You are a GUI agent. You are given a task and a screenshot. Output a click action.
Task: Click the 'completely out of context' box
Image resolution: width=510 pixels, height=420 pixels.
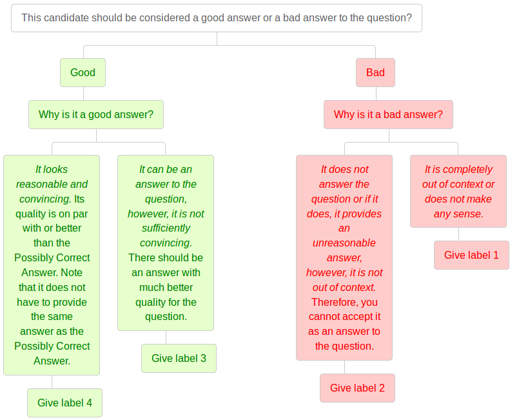[x=458, y=192]
